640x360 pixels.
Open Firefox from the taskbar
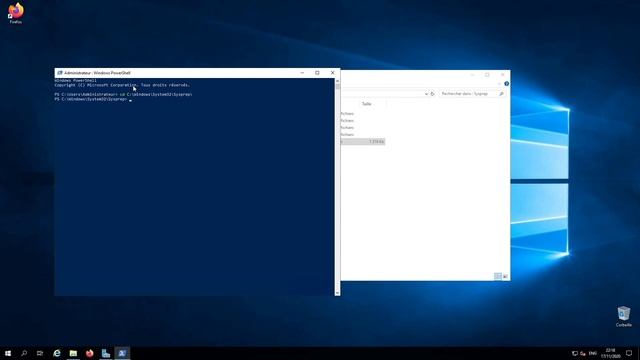[89, 353]
